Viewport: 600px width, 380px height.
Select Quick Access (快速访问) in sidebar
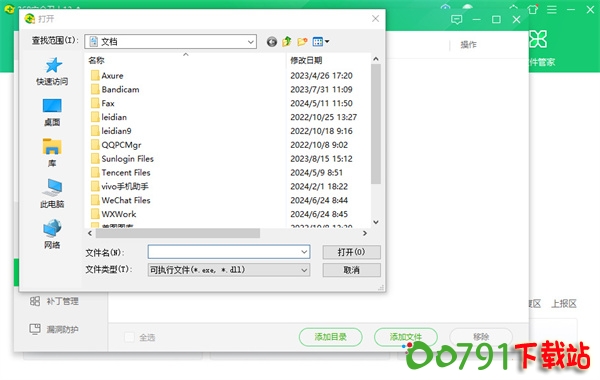click(52, 72)
